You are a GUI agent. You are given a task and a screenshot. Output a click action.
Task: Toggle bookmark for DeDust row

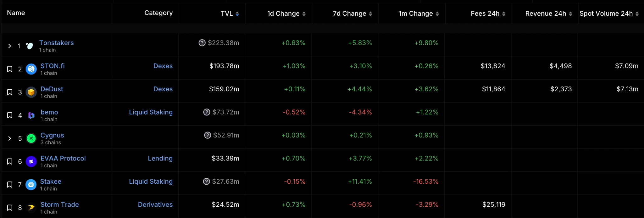coord(10,92)
